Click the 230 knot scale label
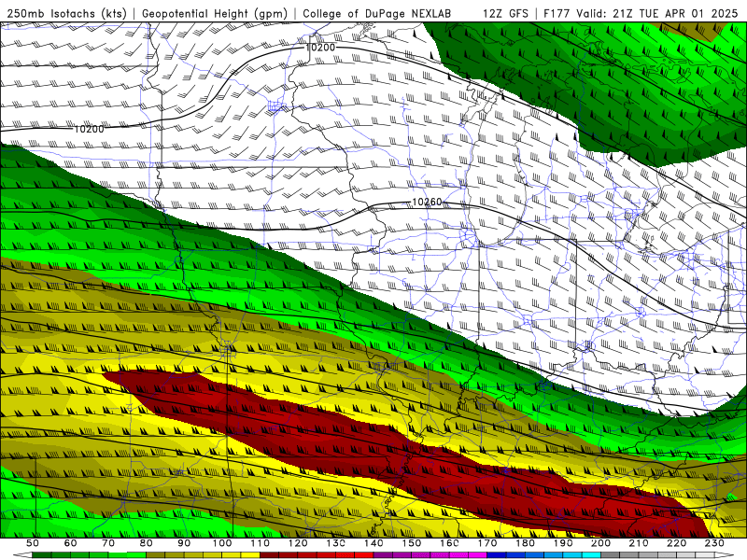The image size is (747, 560). [714, 543]
